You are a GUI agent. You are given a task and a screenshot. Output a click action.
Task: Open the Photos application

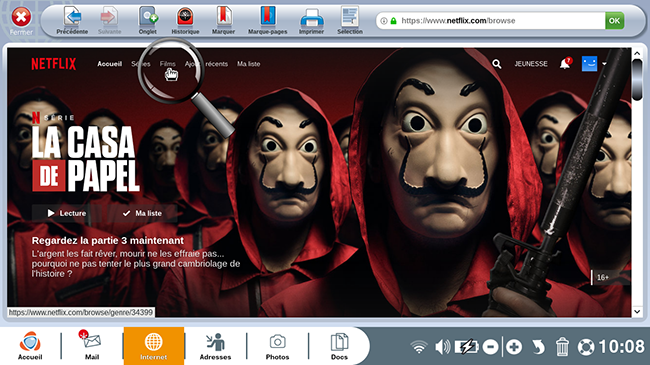tap(277, 346)
